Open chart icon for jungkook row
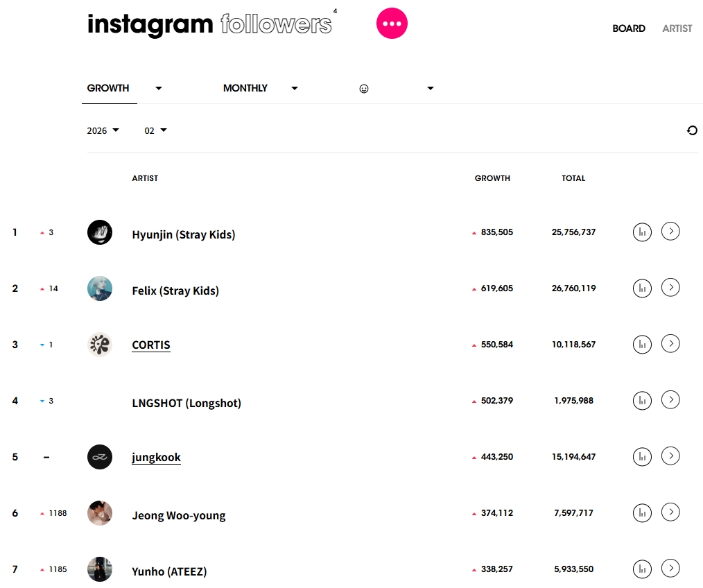 click(x=643, y=456)
